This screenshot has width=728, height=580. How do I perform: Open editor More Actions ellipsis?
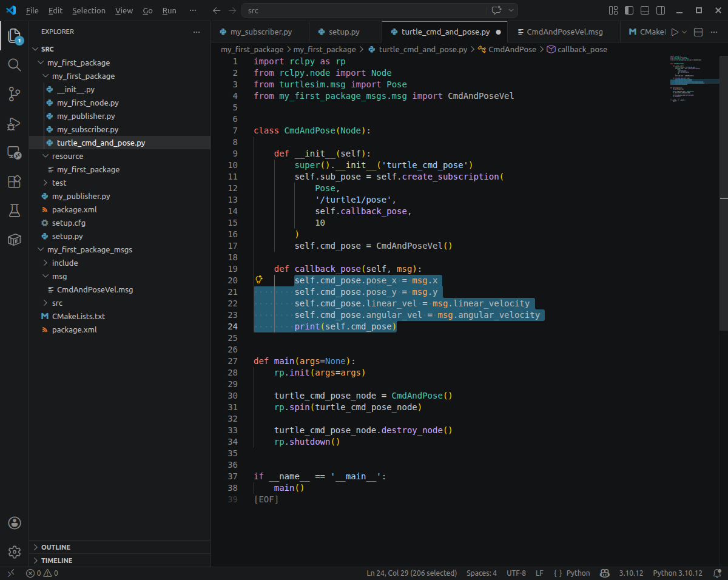[715, 32]
